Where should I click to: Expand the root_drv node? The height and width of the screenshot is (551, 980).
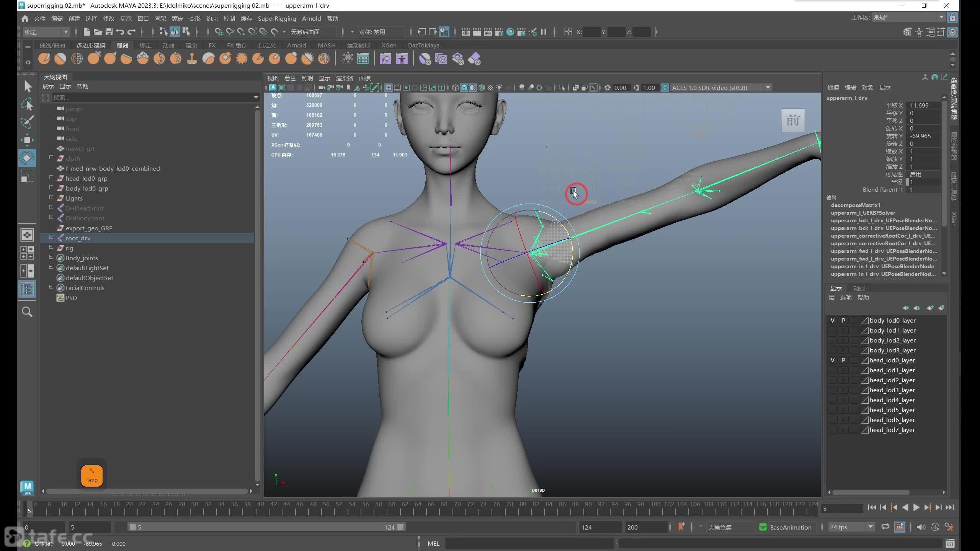point(51,237)
